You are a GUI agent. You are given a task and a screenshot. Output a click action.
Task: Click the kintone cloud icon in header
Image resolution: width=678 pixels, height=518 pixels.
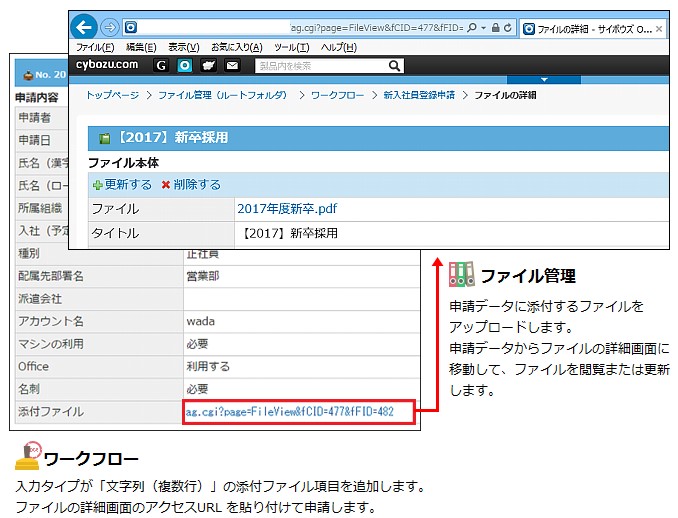click(208, 65)
